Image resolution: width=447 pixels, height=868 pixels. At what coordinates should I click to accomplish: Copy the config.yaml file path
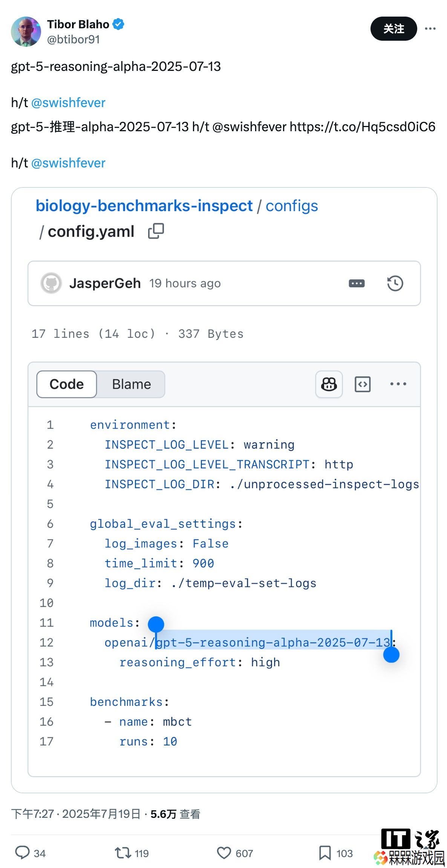coord(156,231)
